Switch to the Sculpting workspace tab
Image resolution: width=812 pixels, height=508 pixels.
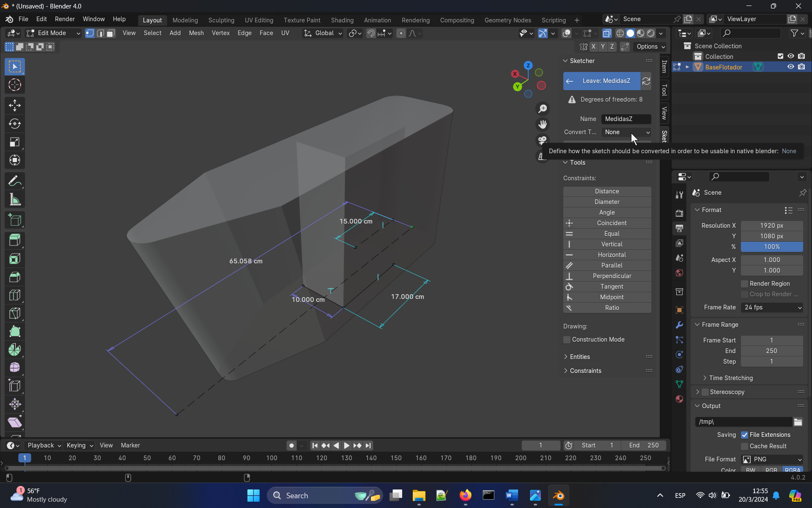[x=221, y=20]
